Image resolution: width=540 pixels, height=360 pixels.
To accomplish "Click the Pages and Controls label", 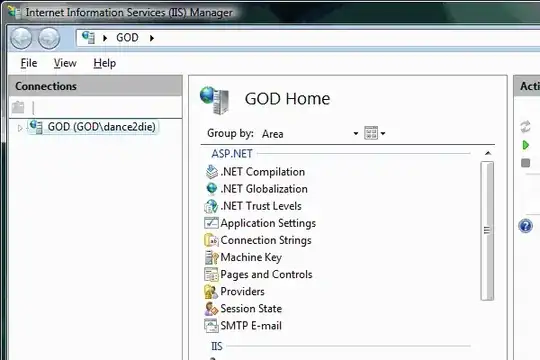I will 267,275.
